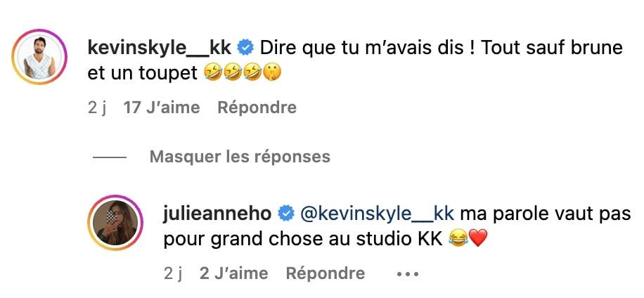Screen dimensions: 644x298
Task: Click the red heart emoji in the reply
Action: pos(478,238)
